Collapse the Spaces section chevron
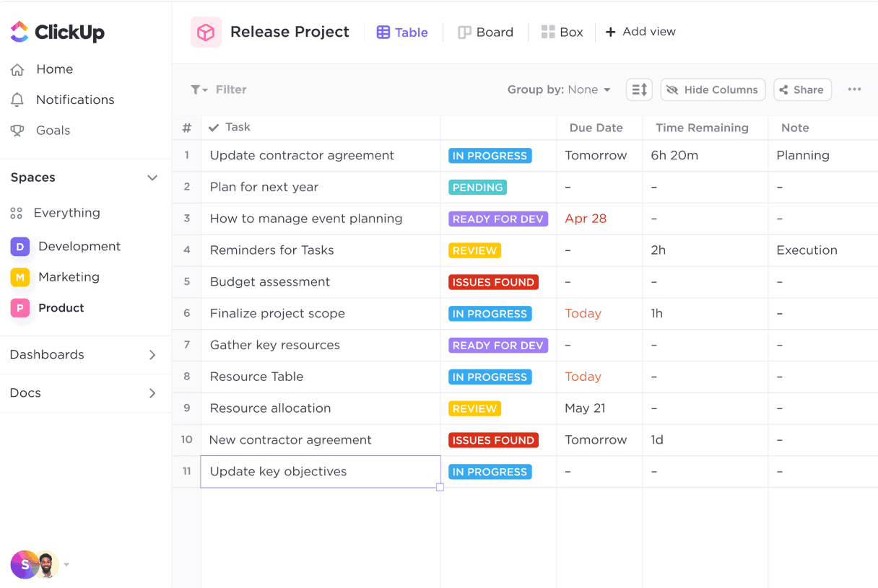The height and width of the screenshot is (588, 878). (x=152, y=177)
